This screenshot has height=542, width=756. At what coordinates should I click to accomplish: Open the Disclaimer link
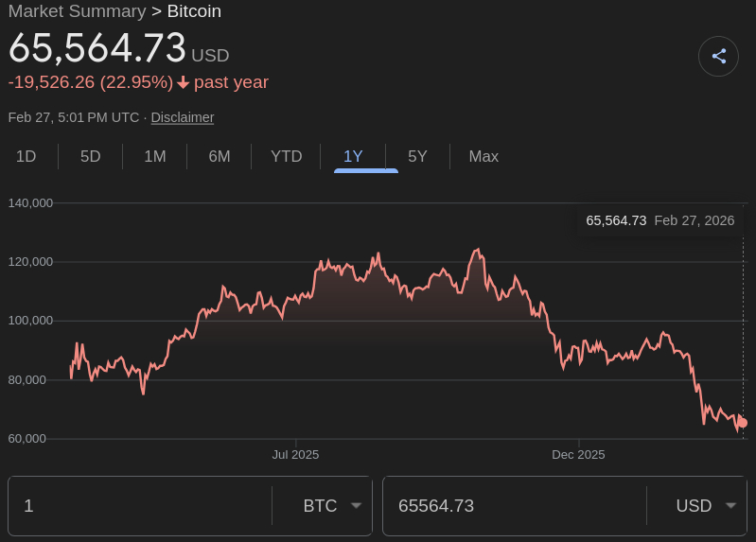click(x=183, y=117)
